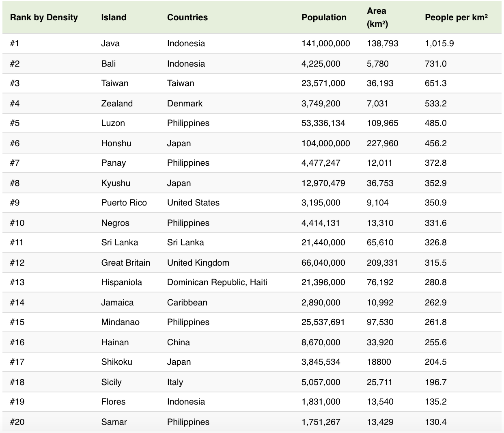The width and height of the screenshot is (504, 433).
Task: Click the Population column header
Action: (324, 17)
